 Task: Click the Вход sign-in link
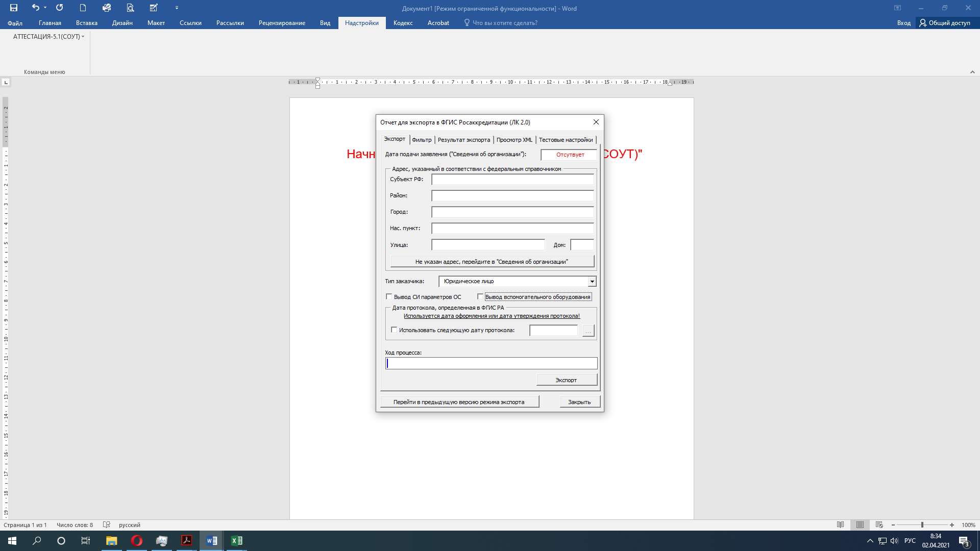[x=903, y=23]
